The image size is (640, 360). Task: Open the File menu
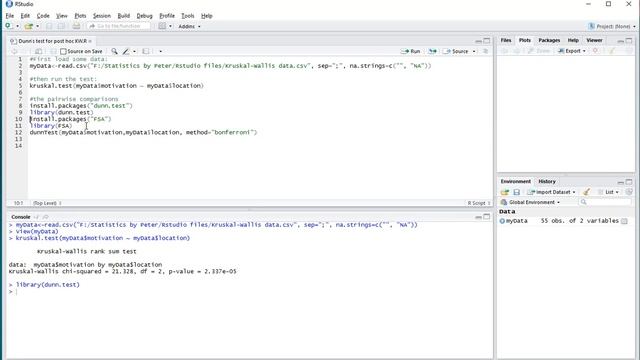point(10,16)
